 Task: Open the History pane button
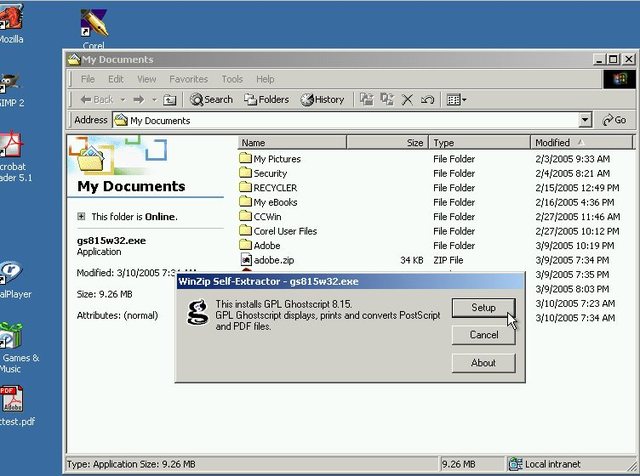[322, 99]
